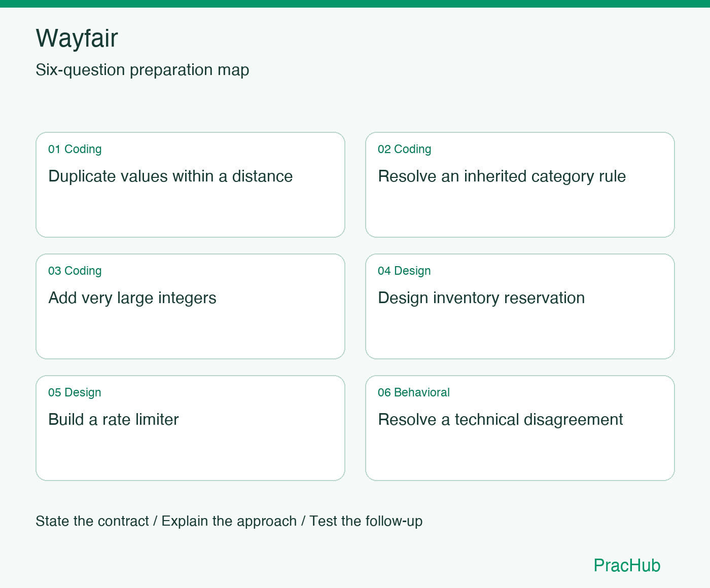Open the 'Add very large integers' card
Screen dimensions: 710x588
[190, 307]
